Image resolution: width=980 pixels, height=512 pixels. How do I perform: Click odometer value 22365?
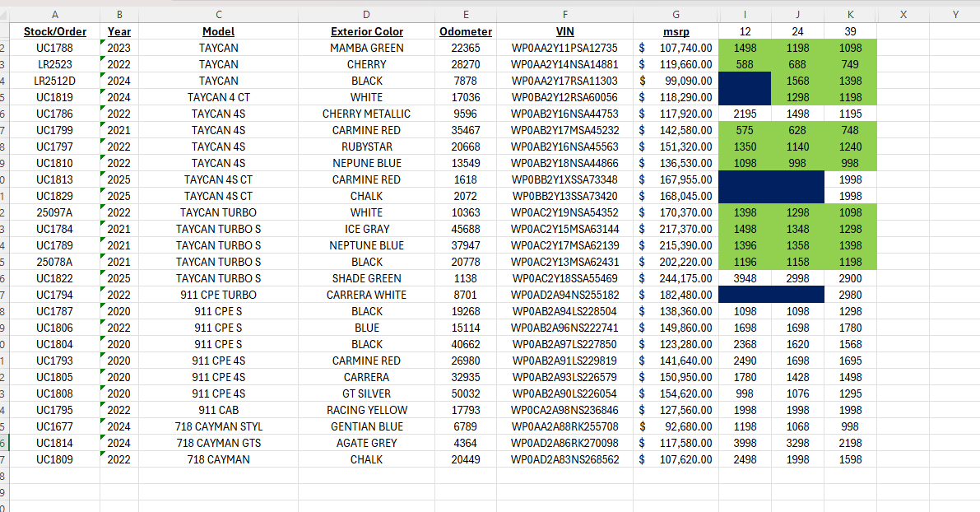point(466,48)
